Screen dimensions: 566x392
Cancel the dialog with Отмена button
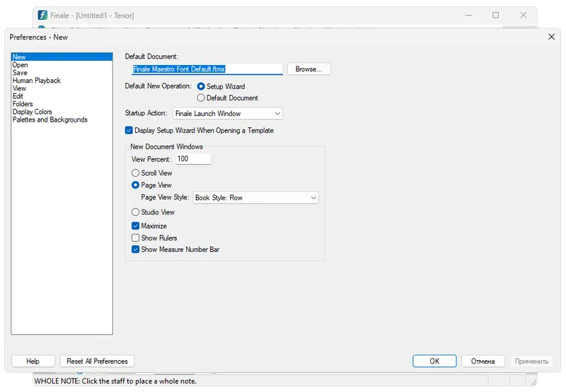[483, 361]
